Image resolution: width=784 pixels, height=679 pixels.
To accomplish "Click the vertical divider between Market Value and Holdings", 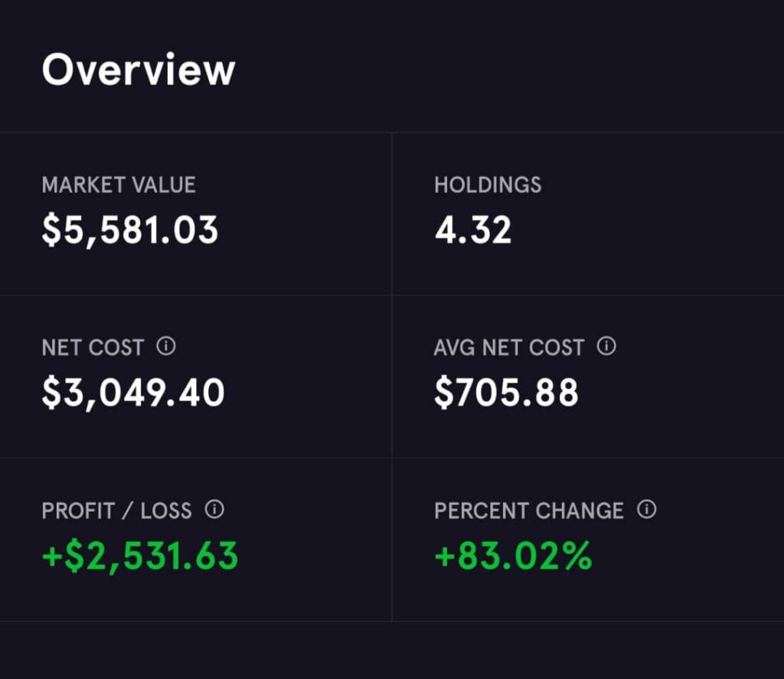I will click(x=392, y=214).
